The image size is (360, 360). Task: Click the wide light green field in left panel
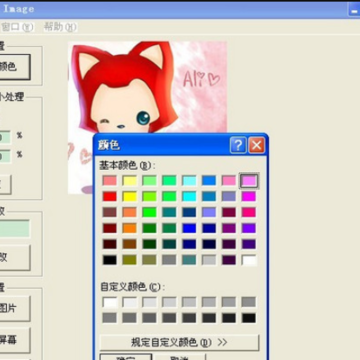tap(15, 229)
